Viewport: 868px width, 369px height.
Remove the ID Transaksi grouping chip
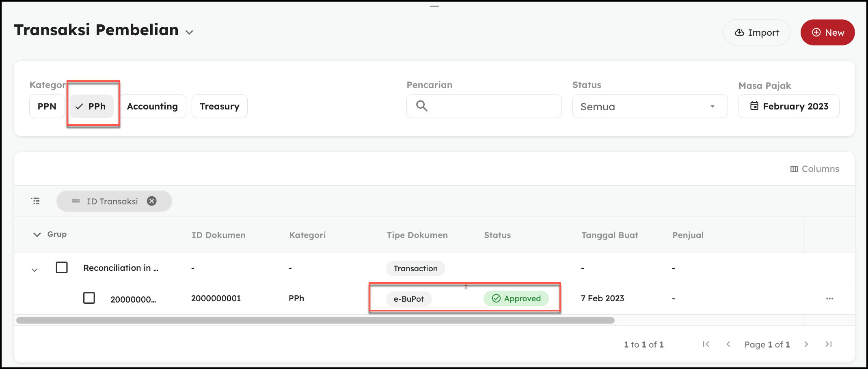(x=152, y=201)
